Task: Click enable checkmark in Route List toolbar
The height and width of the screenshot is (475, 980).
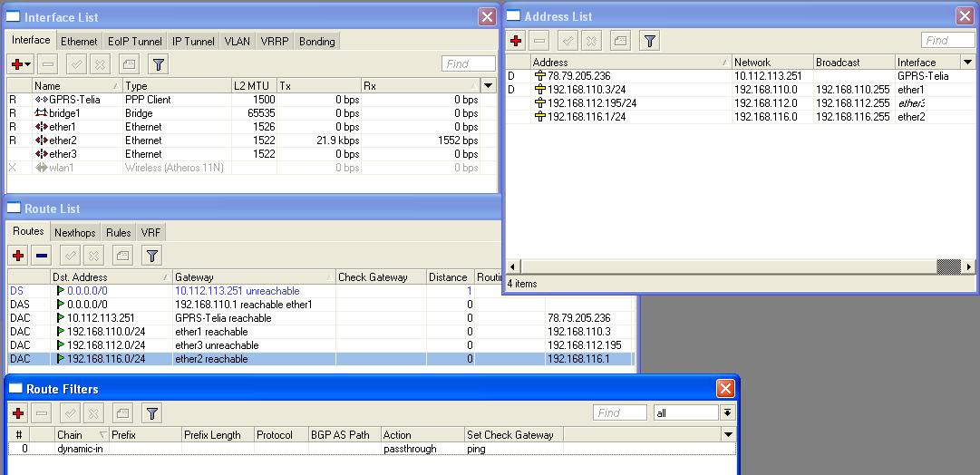Action: point(70,255)
